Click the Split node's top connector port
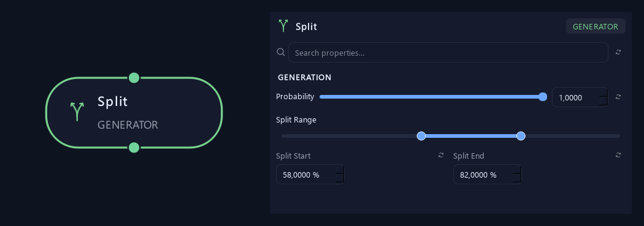The image size is (644, 226). click(134, 78)
